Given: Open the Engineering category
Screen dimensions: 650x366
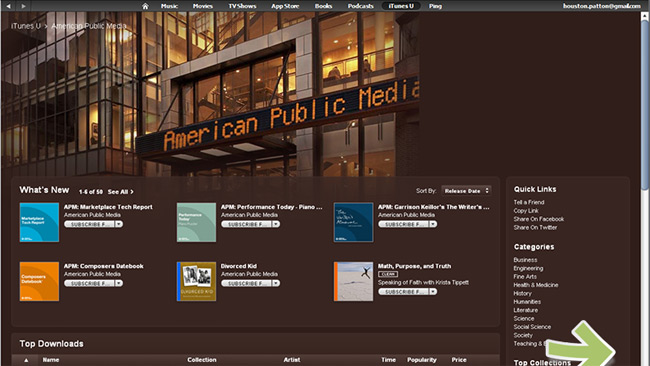Looking at the screenshot, I should pyautogui.click(x=529, y=268).
